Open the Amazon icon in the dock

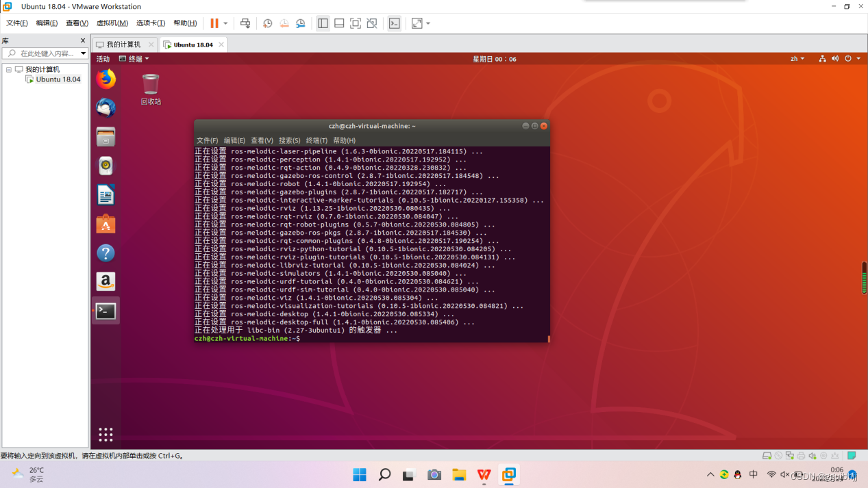pos(106,282)
